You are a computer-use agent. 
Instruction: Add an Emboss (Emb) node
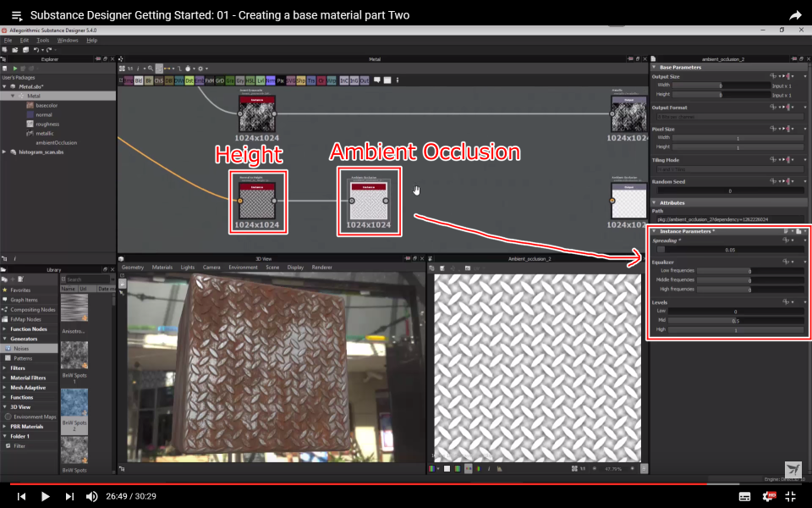point(200,80)
